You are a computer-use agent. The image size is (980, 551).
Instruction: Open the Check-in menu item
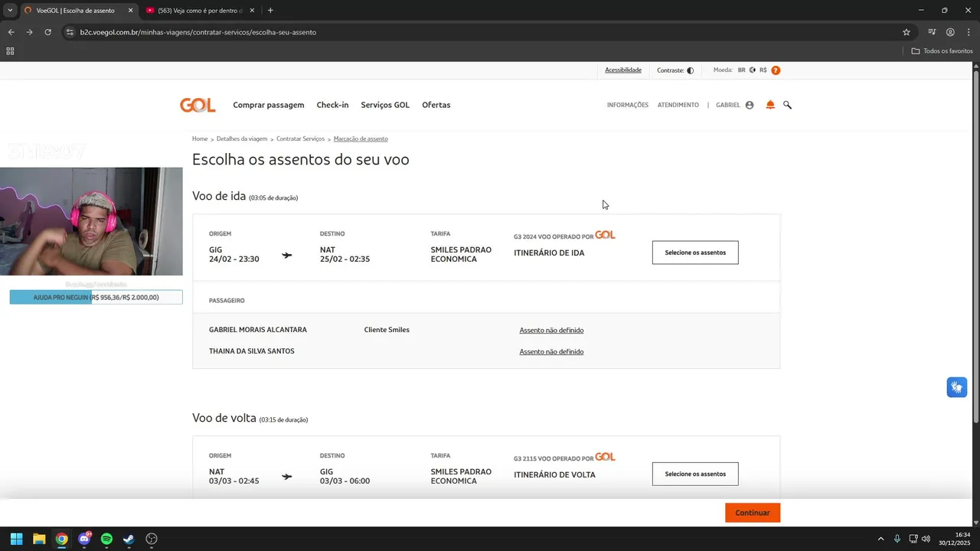332,105
